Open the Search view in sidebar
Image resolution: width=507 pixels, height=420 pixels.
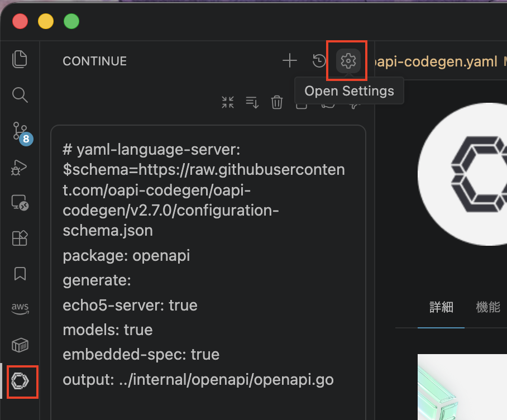20,95
